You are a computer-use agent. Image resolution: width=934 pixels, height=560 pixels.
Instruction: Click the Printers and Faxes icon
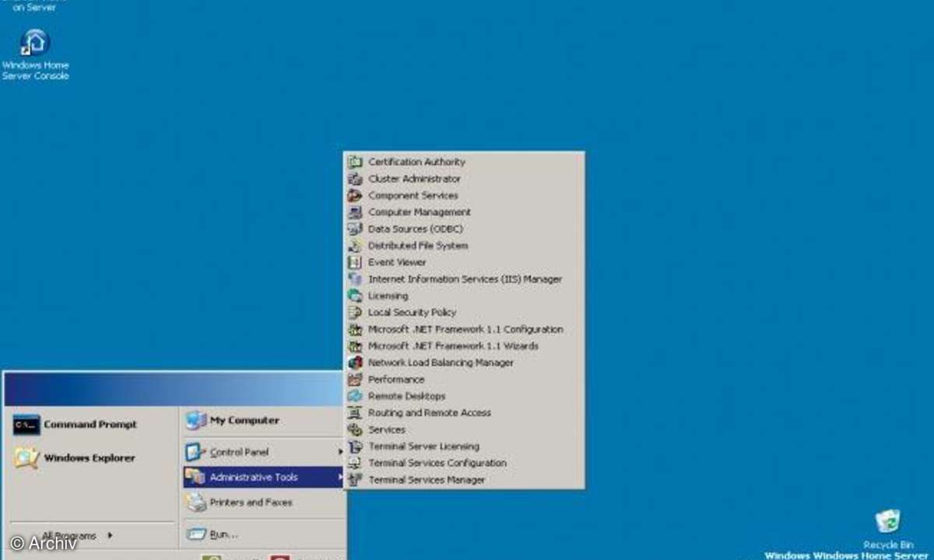click(x=196, y=502)
